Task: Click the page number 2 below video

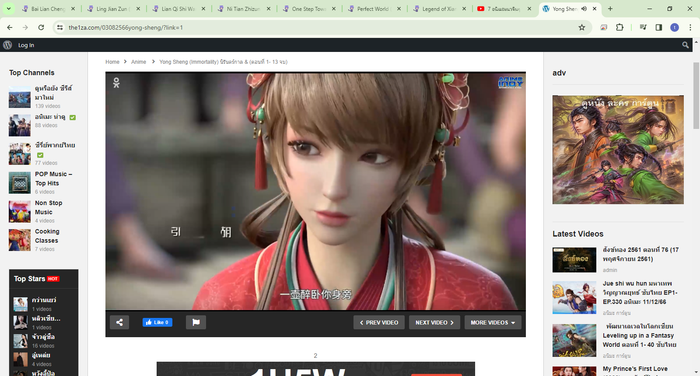Action: pyautogui.click(x=315, y=355)
